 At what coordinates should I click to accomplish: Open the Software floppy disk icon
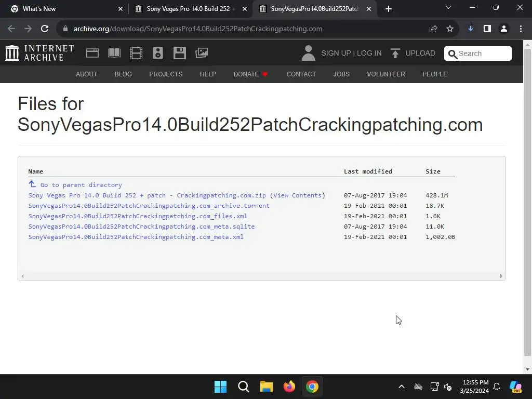179,53
